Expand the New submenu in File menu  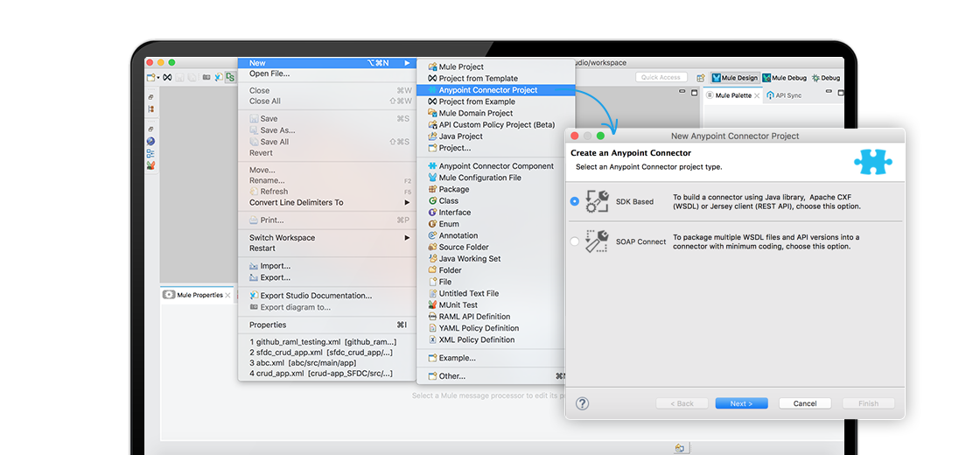click(x=327, y=63)
